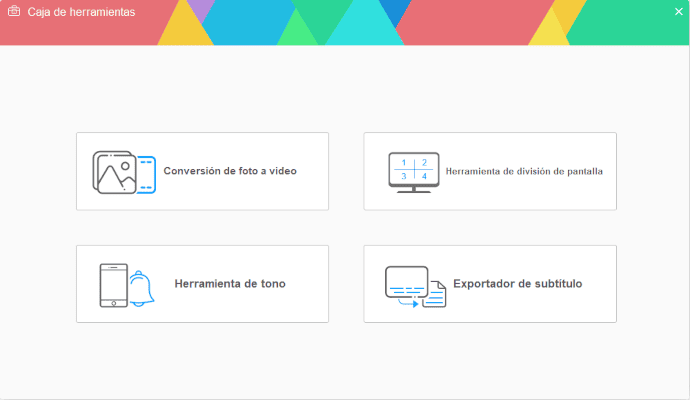The image size is (690, 400).
Task: Open "Exportador de subtítulo"
Action: tap(490, 284)
